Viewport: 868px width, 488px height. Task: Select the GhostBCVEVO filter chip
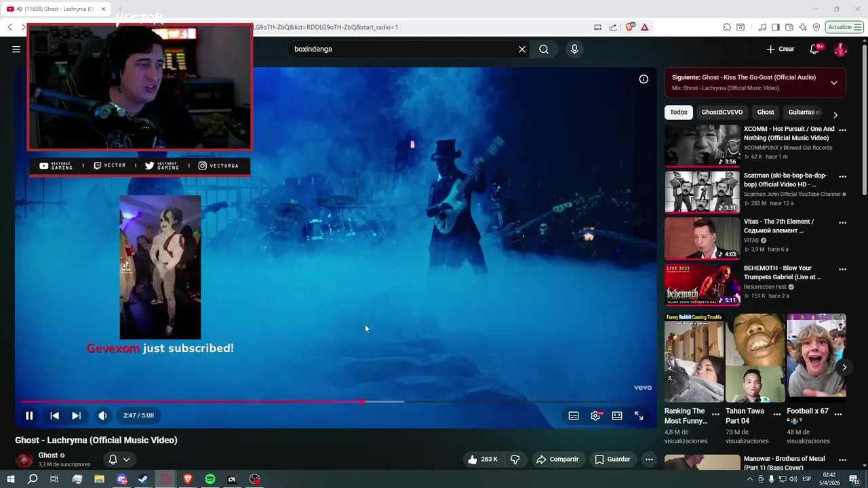722,113
